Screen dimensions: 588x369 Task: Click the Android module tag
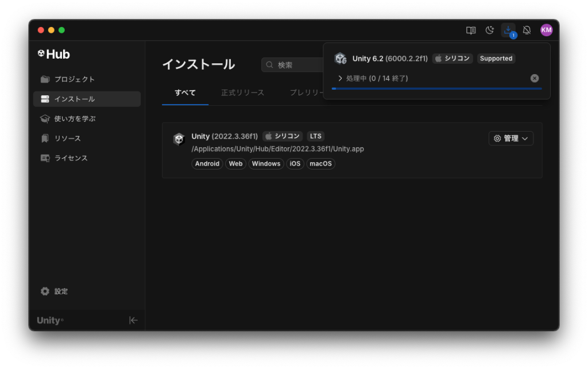click(x=207, y=164)
